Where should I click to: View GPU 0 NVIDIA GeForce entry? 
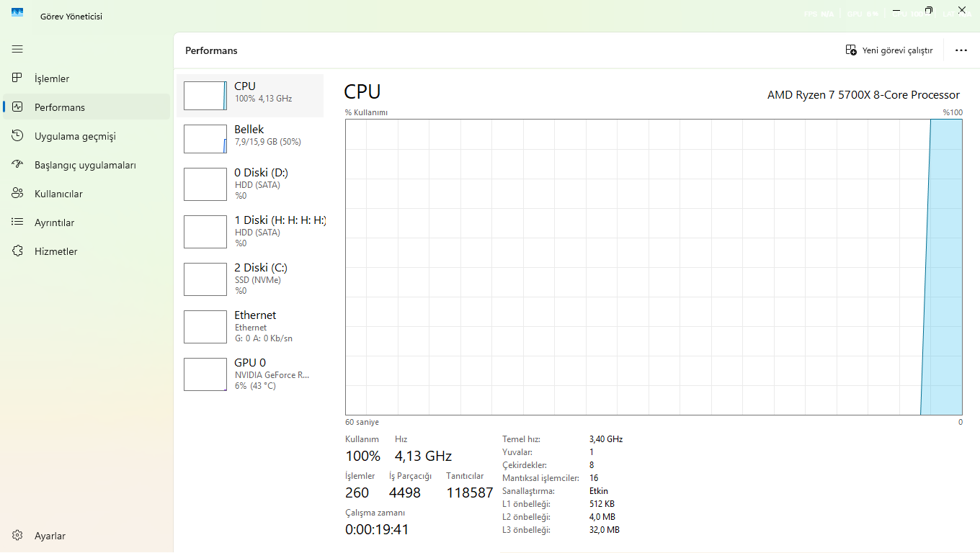pyautogui.click(x=250, y=374)
